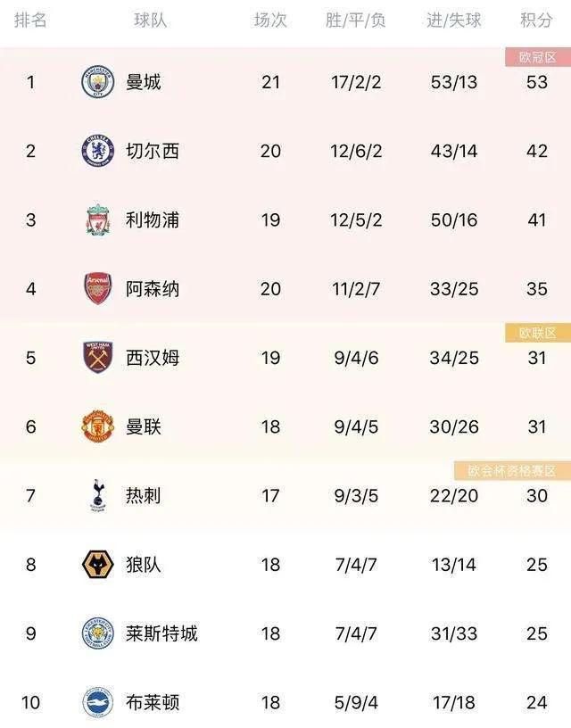Click team name 布莱顿

click(153, 702)
